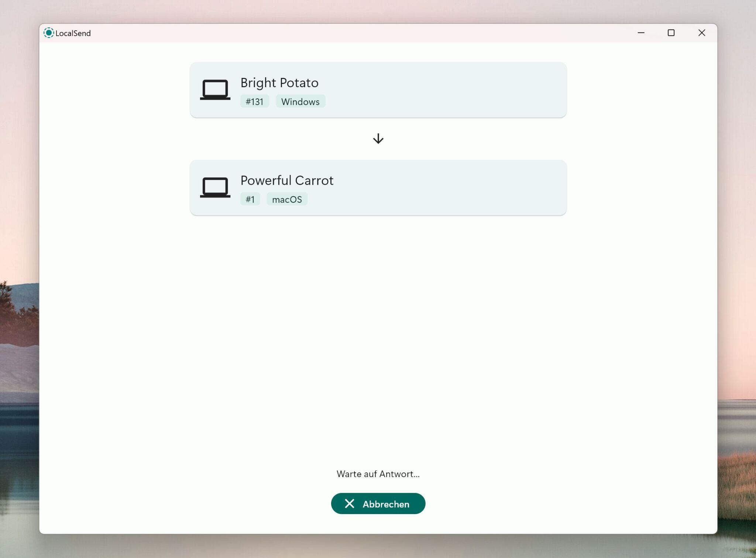Click the #131 device tag
The width and height of the screenshot is (756, 558).
(255, 102)
